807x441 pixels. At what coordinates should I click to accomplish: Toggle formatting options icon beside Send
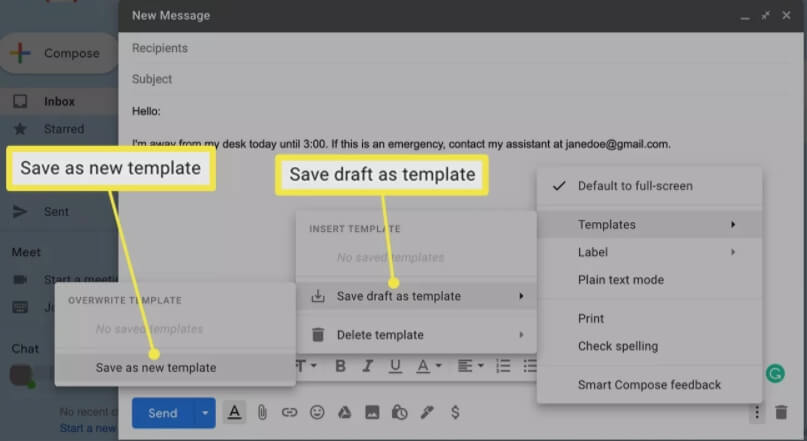(235, 412)
